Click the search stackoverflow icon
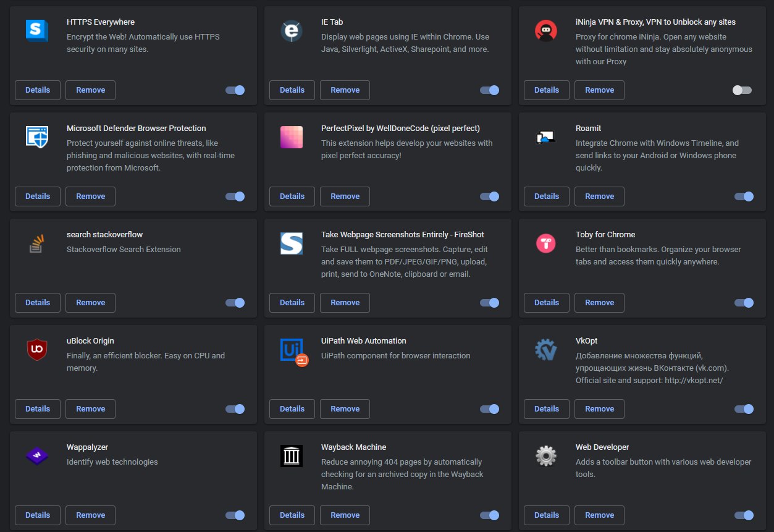Screen dimensions: 774x532 tap(37, 243)
